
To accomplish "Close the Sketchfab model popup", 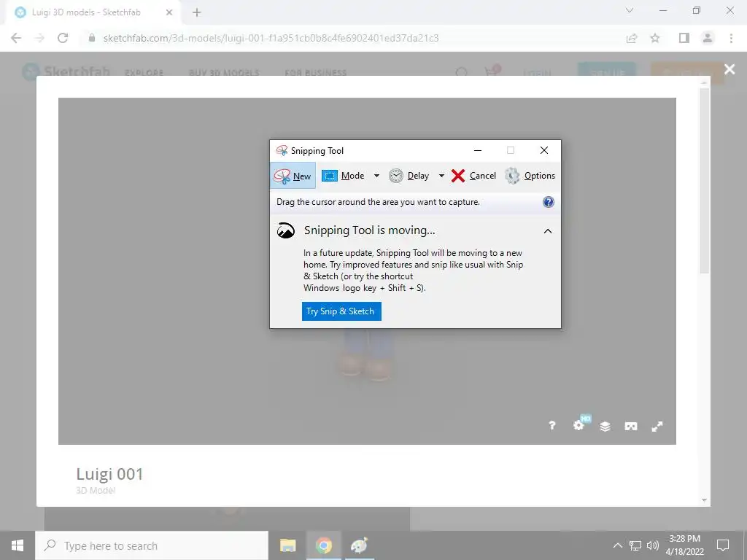I will pos(729,69).
